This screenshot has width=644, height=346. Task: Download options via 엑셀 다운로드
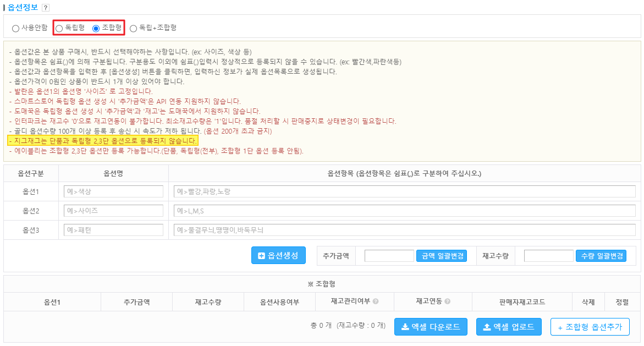pos(431,327)
